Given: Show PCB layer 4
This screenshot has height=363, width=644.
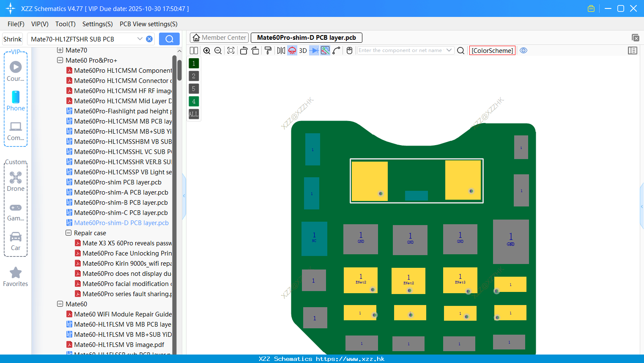Looking at the screenshot, I should point(194,102).
